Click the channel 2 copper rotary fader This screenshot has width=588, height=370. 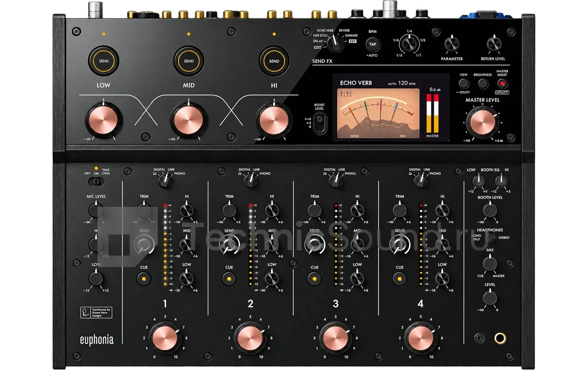tap(250, 338)
